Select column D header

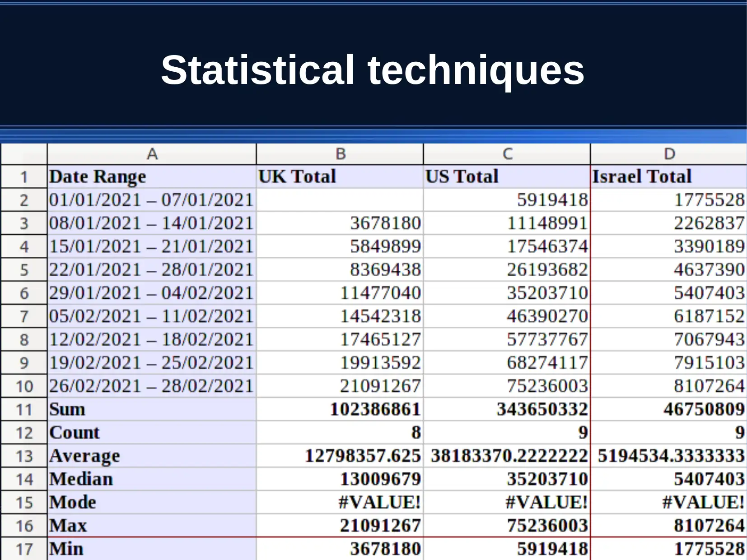click(x=669, y=154)
